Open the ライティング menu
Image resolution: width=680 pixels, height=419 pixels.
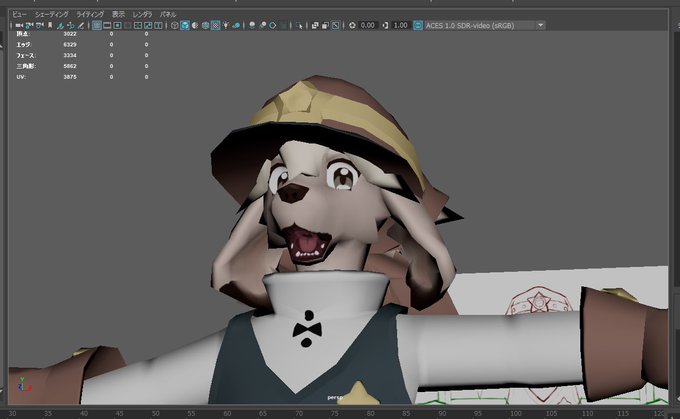90,14
